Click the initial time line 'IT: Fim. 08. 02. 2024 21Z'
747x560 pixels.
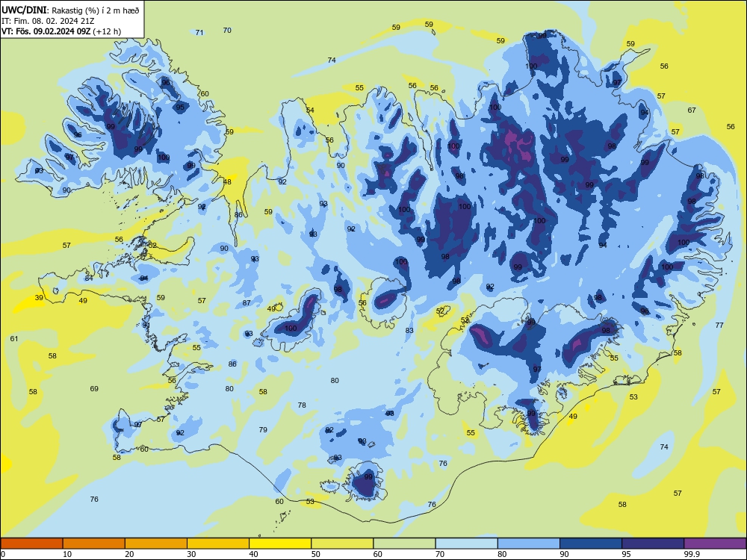pos(48,21)
